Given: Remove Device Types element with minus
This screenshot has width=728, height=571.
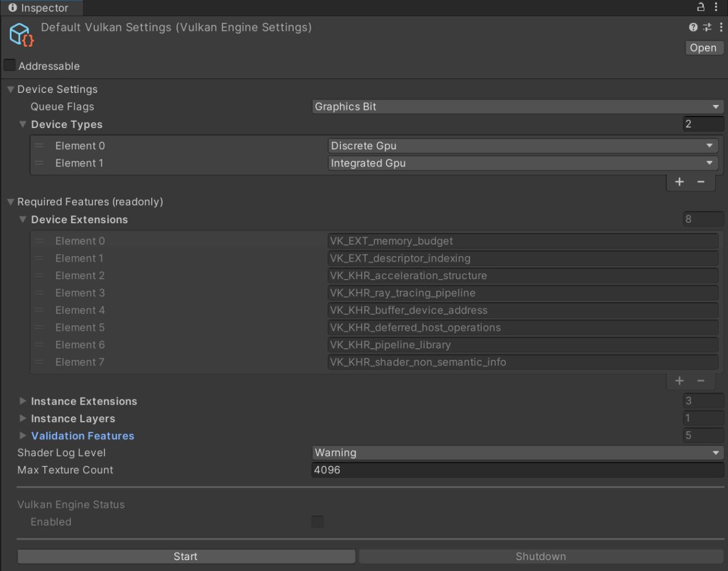Looking at the screenshot, I should [x=701, y=182].
